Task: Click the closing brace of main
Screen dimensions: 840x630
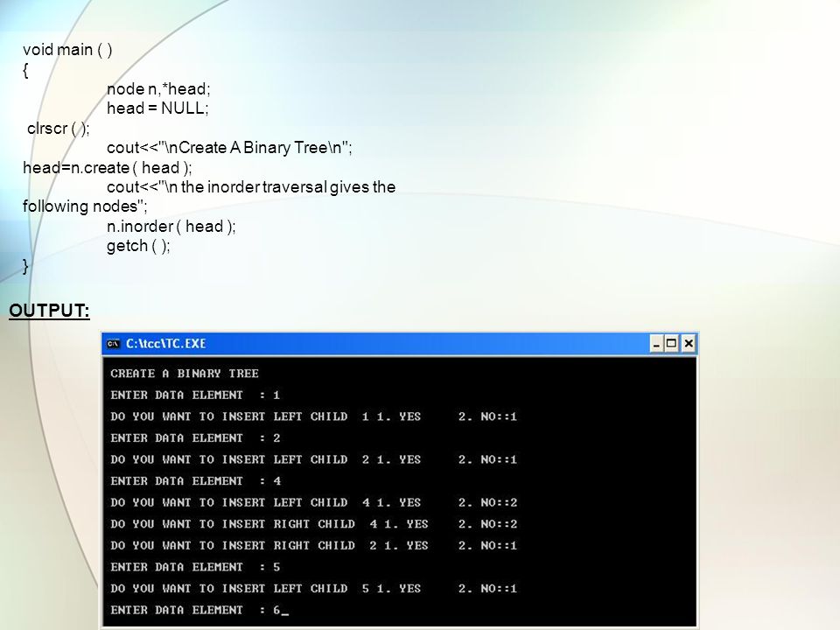Action: pyautogui.click(x=25, y=266)
